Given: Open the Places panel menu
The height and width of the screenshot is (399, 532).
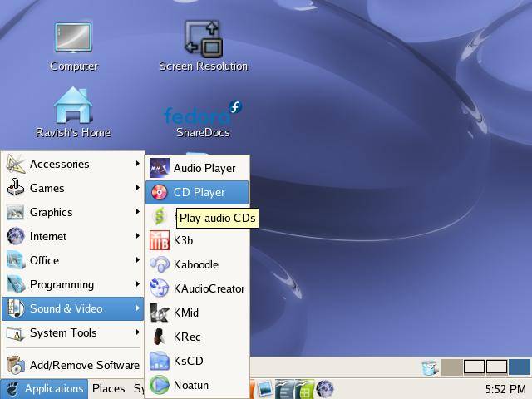Looking at the screenshot, I should click(x=108, y=388).
